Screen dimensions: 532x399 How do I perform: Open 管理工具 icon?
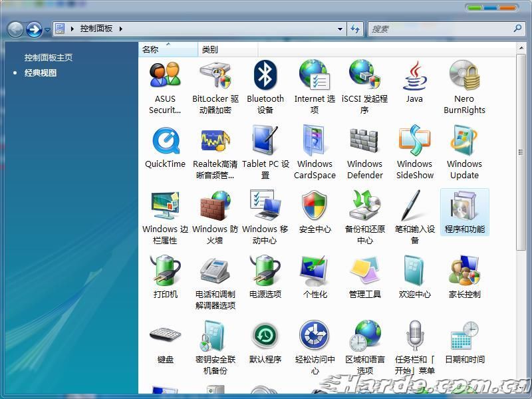pos(364,277)
